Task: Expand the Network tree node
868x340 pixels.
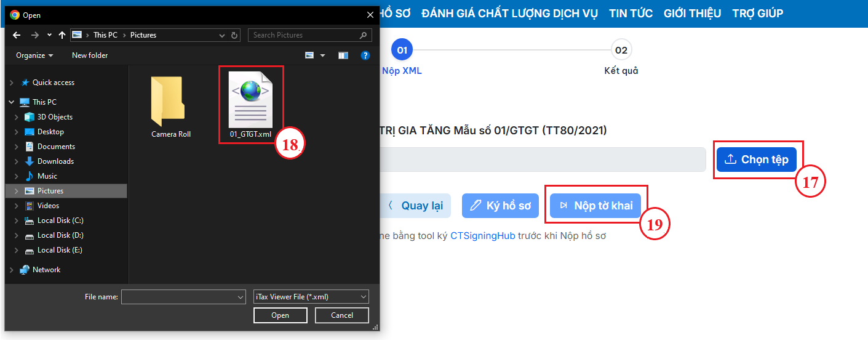Action: click(x=12, y=270)
